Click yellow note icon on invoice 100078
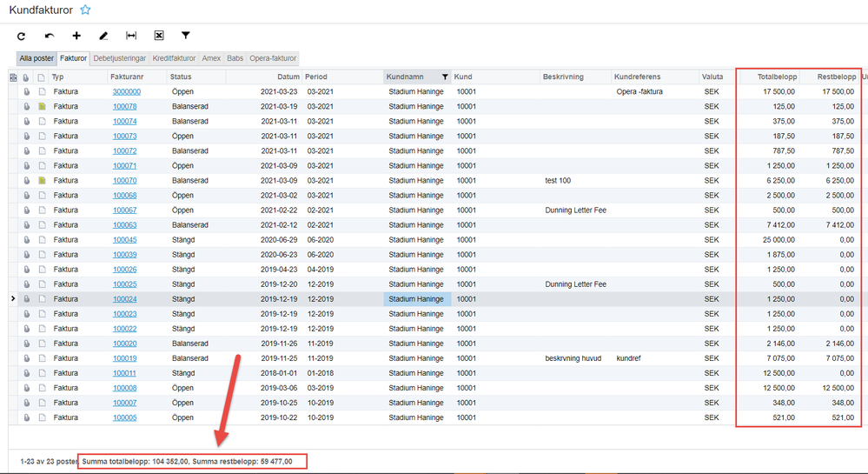 (42, 106)
